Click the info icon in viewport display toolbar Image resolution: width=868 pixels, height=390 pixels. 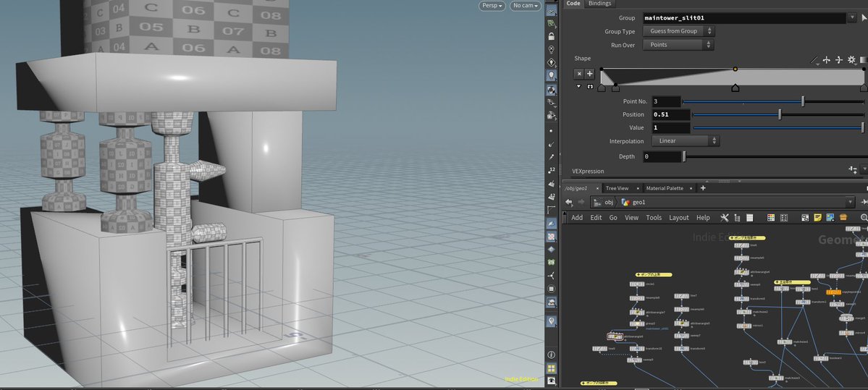coord(551,355)
